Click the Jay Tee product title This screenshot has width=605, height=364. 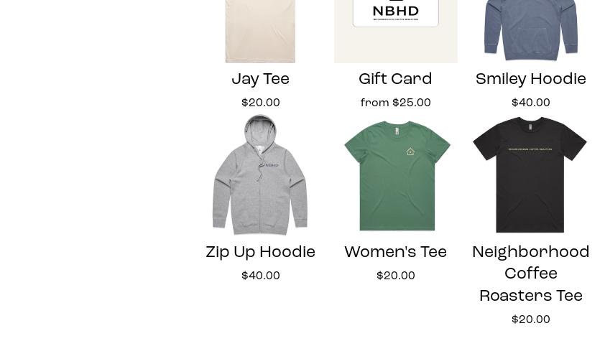260,79
